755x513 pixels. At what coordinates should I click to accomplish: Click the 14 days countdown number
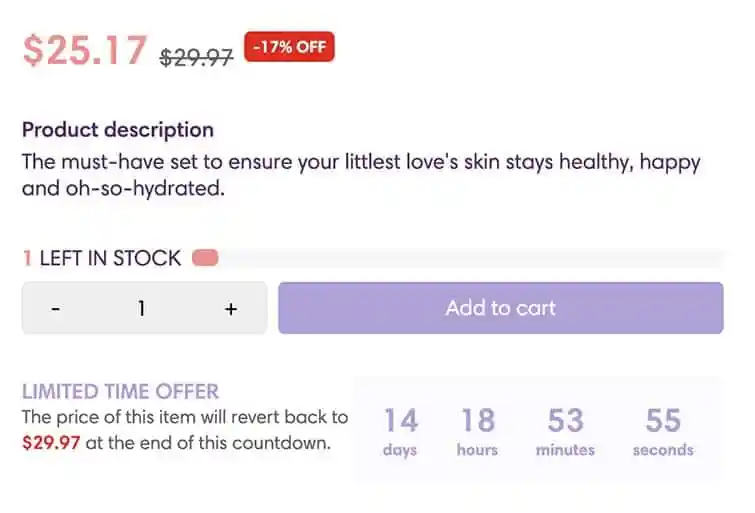(400, 420)
